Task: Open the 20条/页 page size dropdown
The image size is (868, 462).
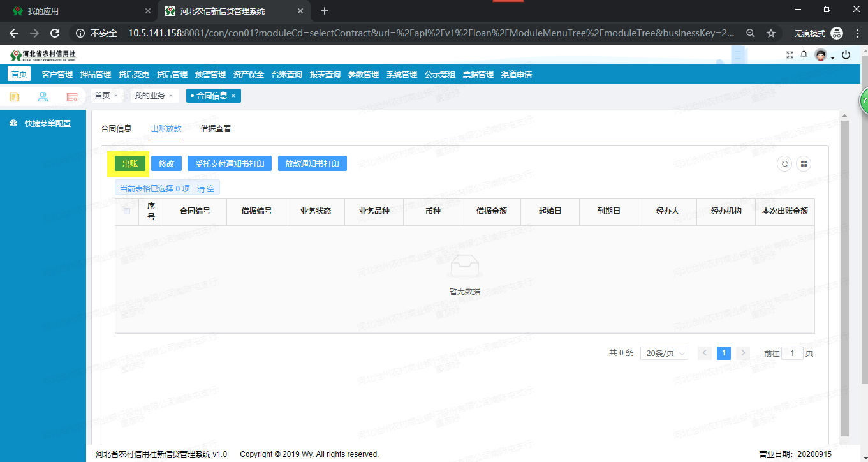Action: tap(663, 353)
